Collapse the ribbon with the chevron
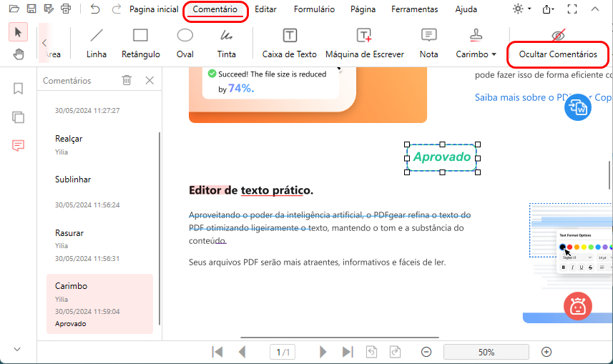 click(x=594, y=9)
